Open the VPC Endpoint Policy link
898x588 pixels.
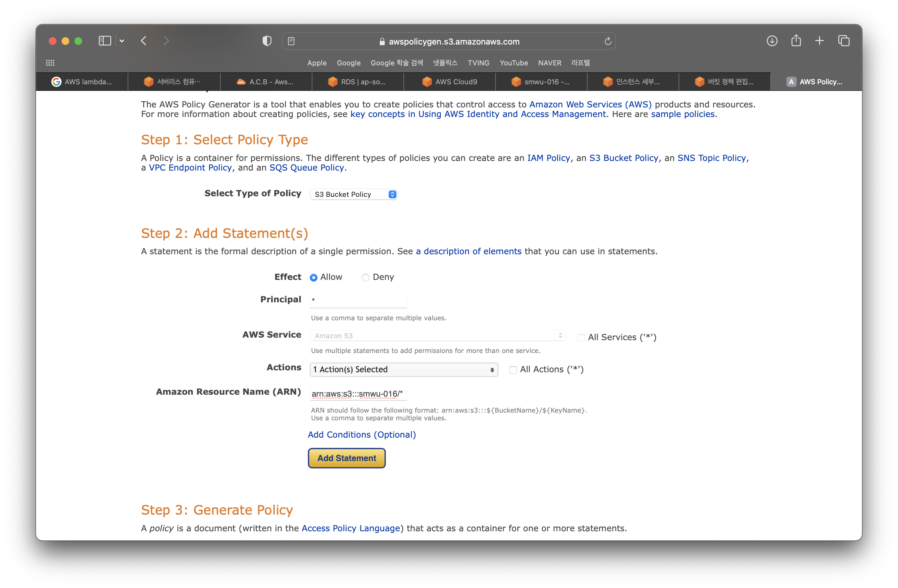(x=190, y=167)
